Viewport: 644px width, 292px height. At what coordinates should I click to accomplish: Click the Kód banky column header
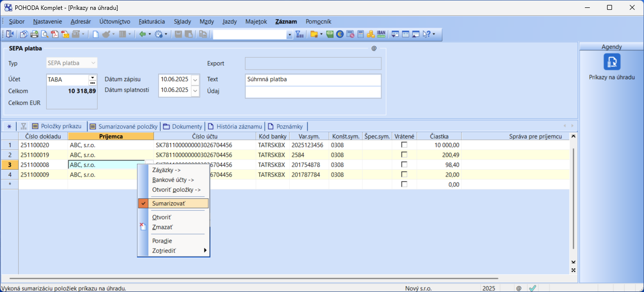pos(273,136)
